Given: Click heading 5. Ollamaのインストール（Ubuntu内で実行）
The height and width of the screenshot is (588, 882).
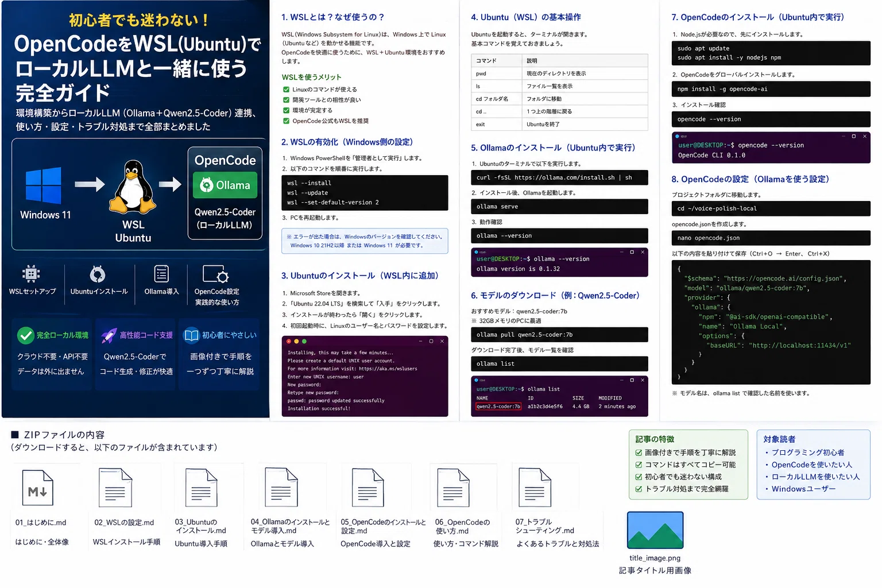Looking at the screenshot, I should point(553,148).
